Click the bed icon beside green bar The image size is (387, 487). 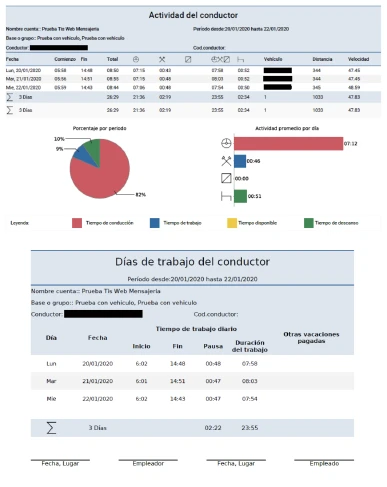tap(226, 196)
